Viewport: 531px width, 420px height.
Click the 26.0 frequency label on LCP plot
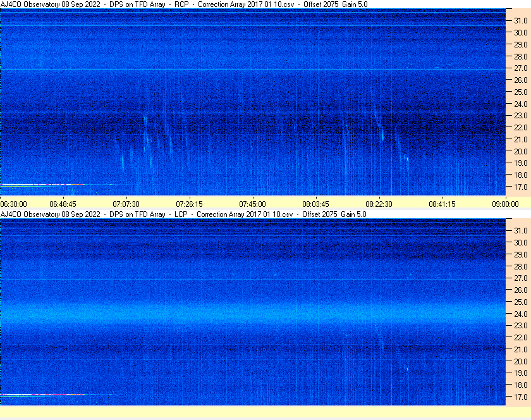[521, 290]
